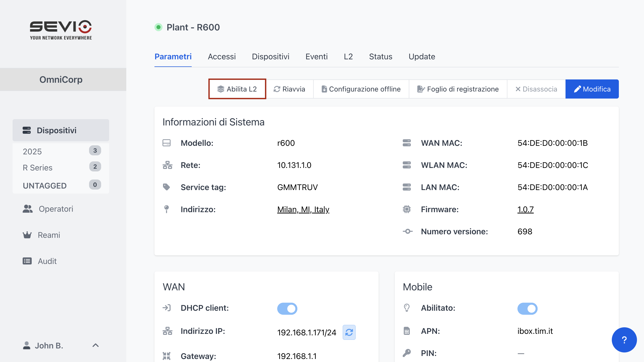Click Riavvia restart button

click(x=290, y=89)
